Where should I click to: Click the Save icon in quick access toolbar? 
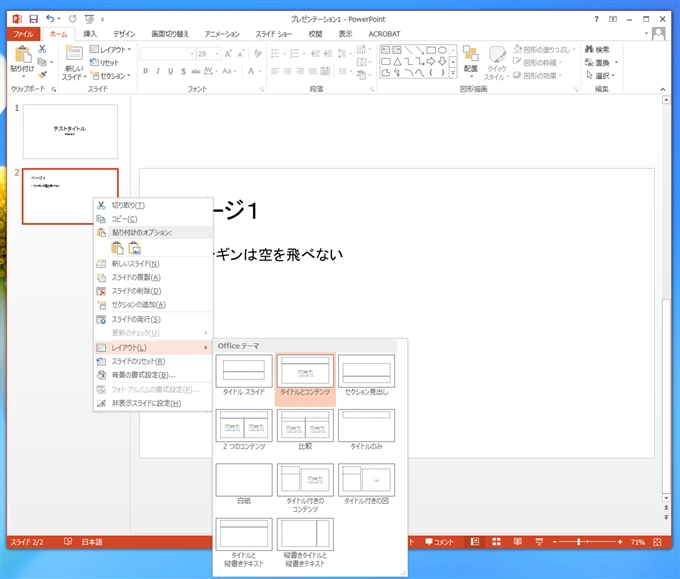pyautogui.click(x=33, y=19)
